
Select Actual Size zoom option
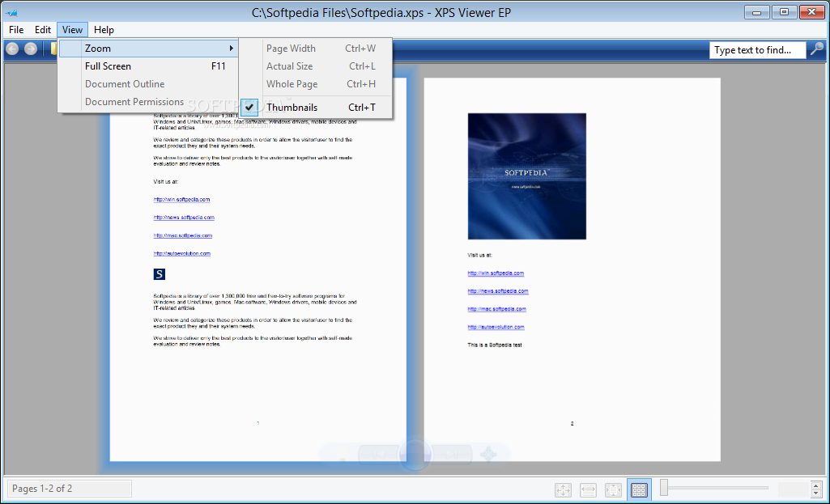316,66
